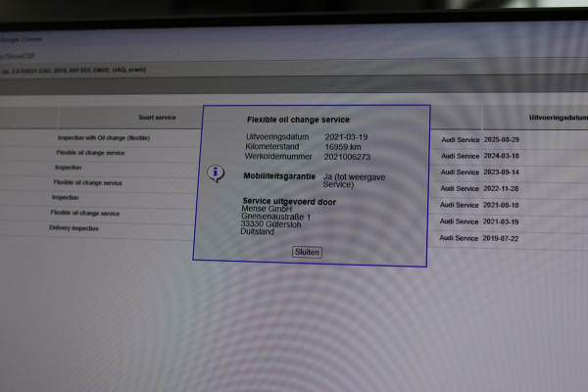Click the 'Werkordernummer' label
This screenshot has height=392, width=588.
tap(278, 156)
